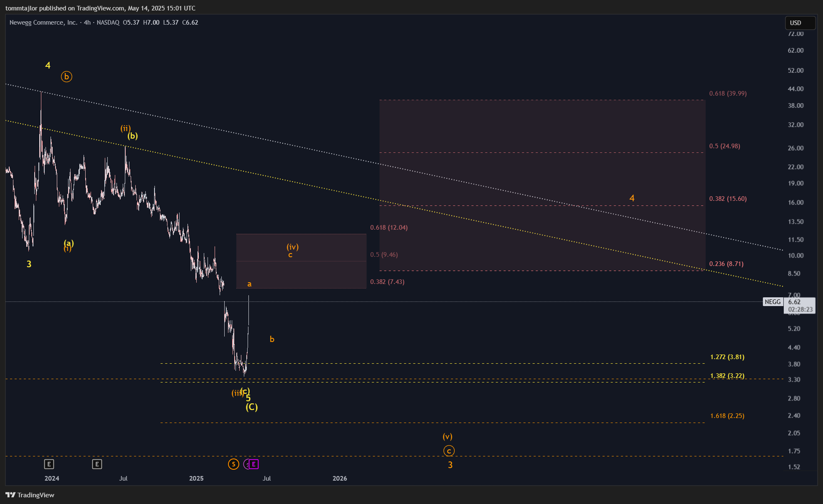823x504 pixels.
Task: Click the 5.20 price scale label
Action: coord(794,329)
